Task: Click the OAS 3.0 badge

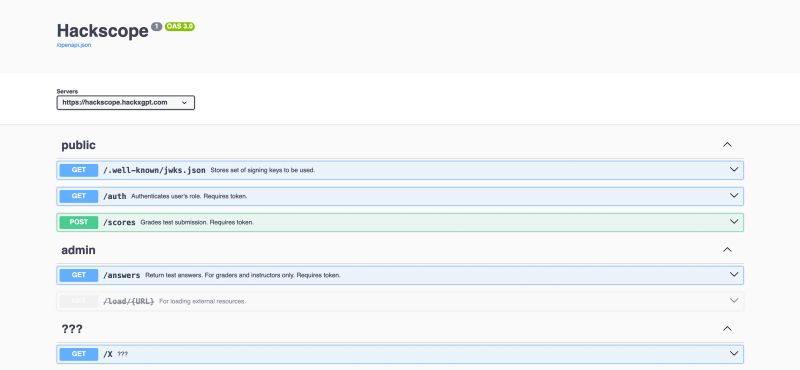Action: tap(180, 27)
